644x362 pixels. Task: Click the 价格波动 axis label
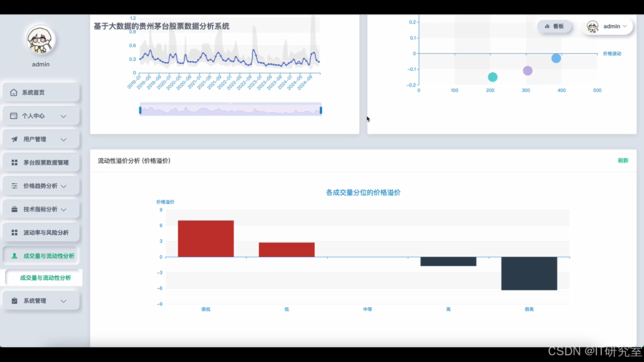(x=612, y=54)
